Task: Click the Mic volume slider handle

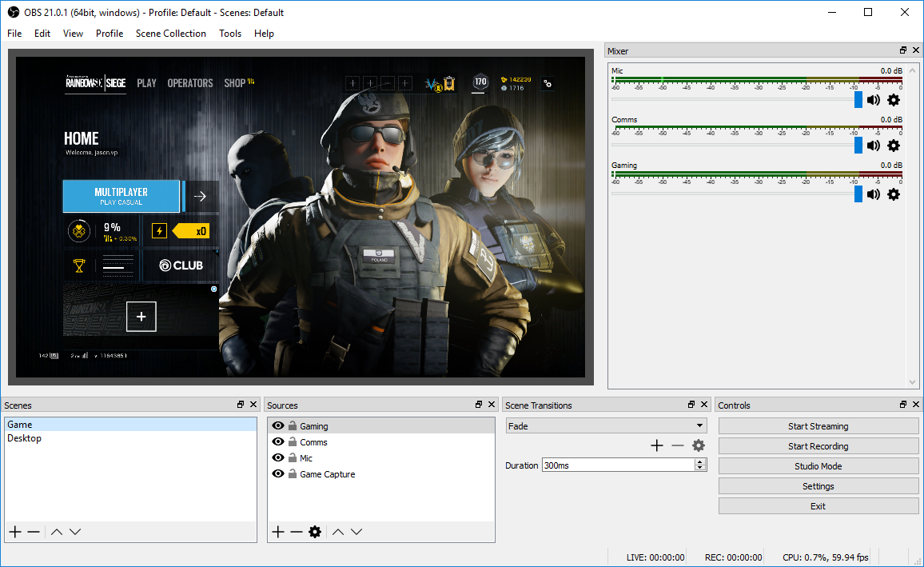Action: tap(858, 99)
